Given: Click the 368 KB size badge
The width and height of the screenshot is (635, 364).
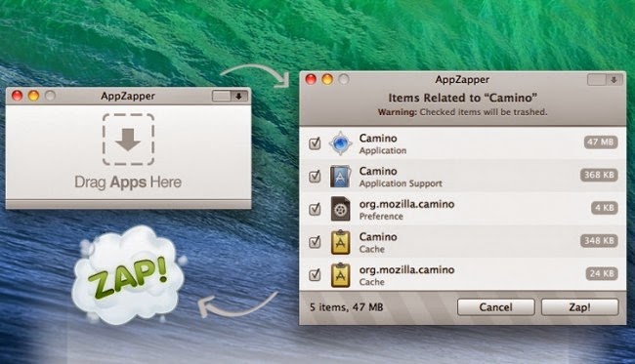Looking at the screenshot, I should click(599, 175).
